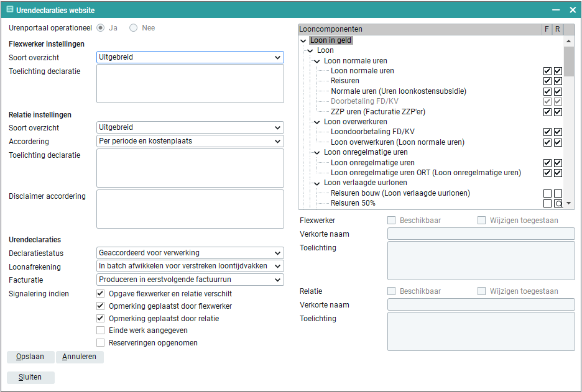Enable 'Einde werk aangegeven' signalering

coord(101,330)
